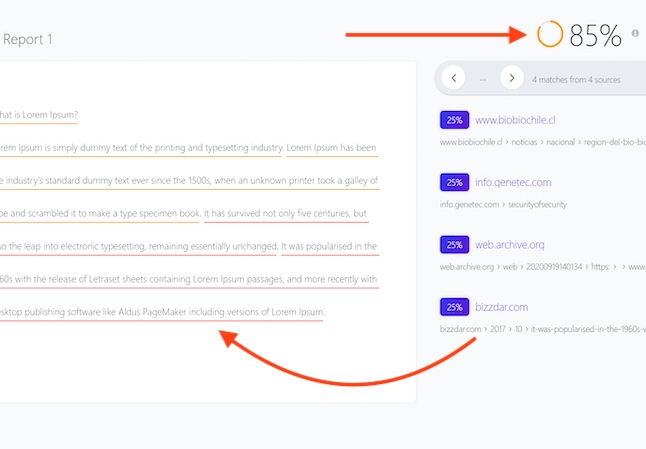Open the info.genetec.com source link
This screenshot has width=646, height=449.
(513, 182)
